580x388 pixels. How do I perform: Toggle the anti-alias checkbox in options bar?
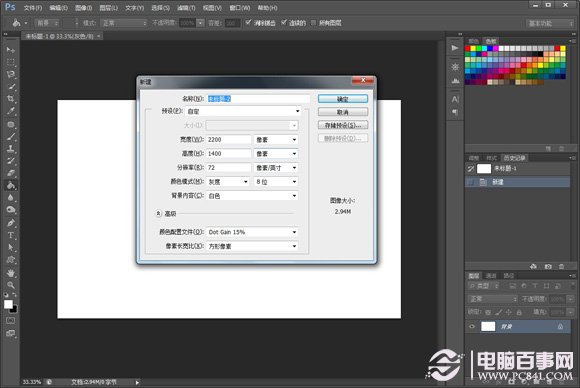click(248, 23)
